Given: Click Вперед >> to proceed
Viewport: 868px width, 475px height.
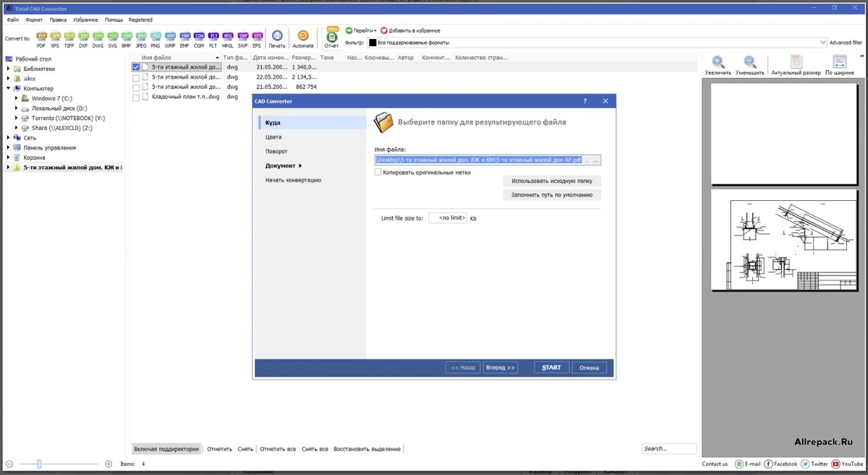Looking at the screenshot, I should coord(501,367).
